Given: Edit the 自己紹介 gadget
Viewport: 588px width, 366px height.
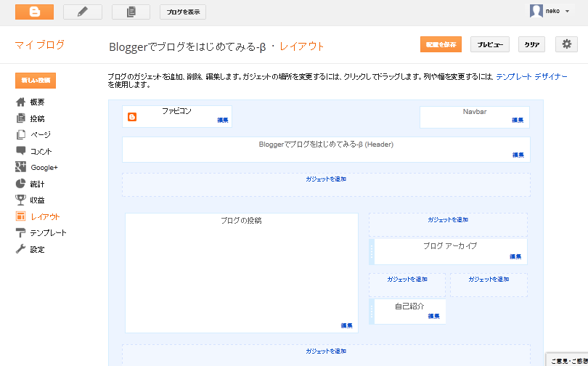Looking at the screenshot, I should [x=433, y=316].
